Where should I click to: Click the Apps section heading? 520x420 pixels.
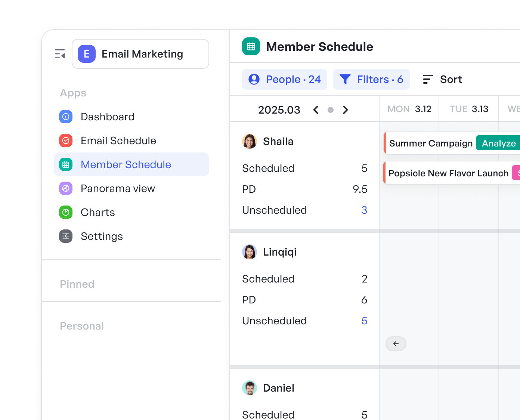(x=73, y=93)
